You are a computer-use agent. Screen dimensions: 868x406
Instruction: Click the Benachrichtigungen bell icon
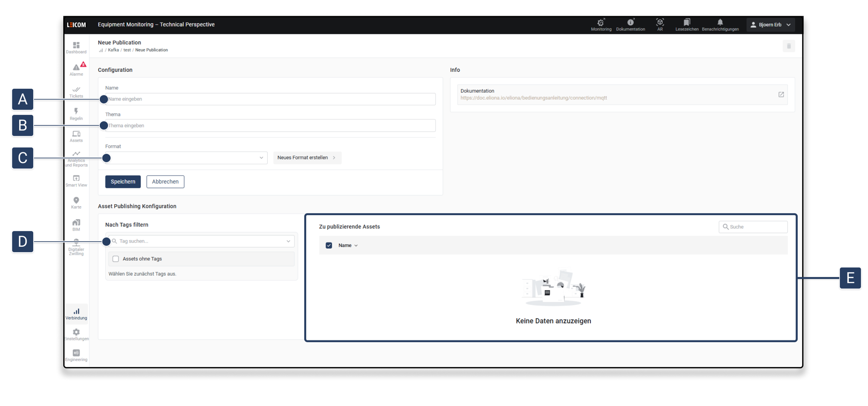[x=720, y=24]
